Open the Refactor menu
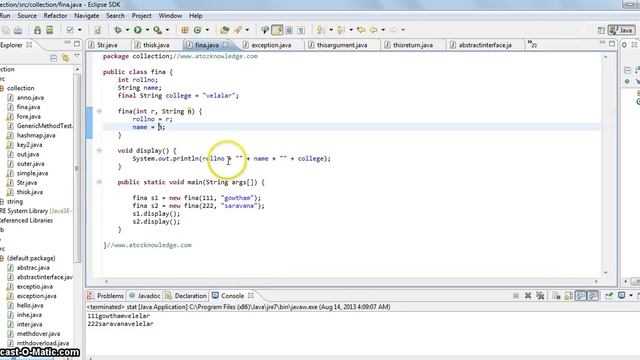 tap(55, 16)
